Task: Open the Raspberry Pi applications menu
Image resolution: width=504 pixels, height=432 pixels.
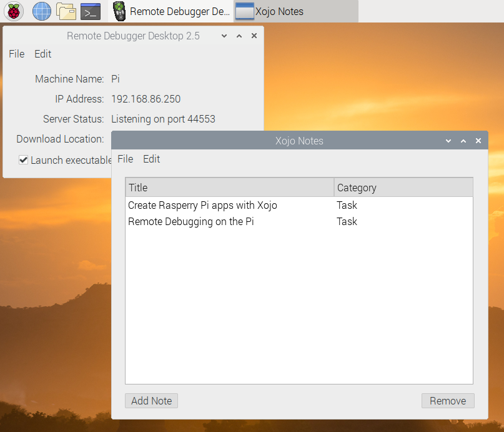Action: point(13,11)
